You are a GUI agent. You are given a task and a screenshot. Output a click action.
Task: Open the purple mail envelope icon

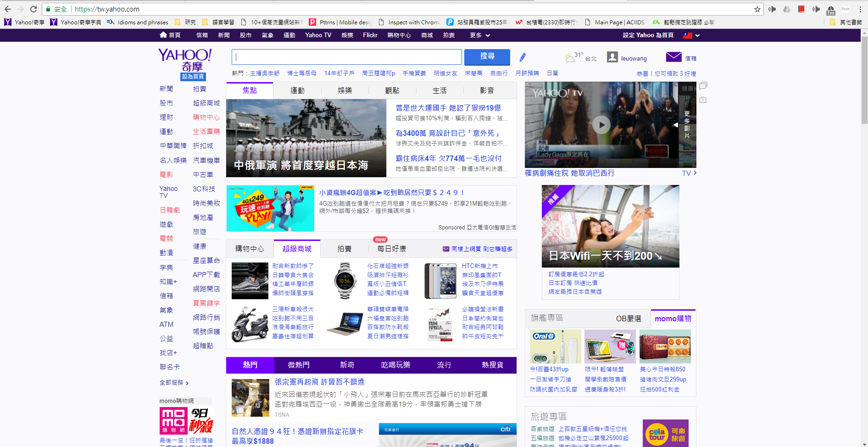(x=673, y=57)
